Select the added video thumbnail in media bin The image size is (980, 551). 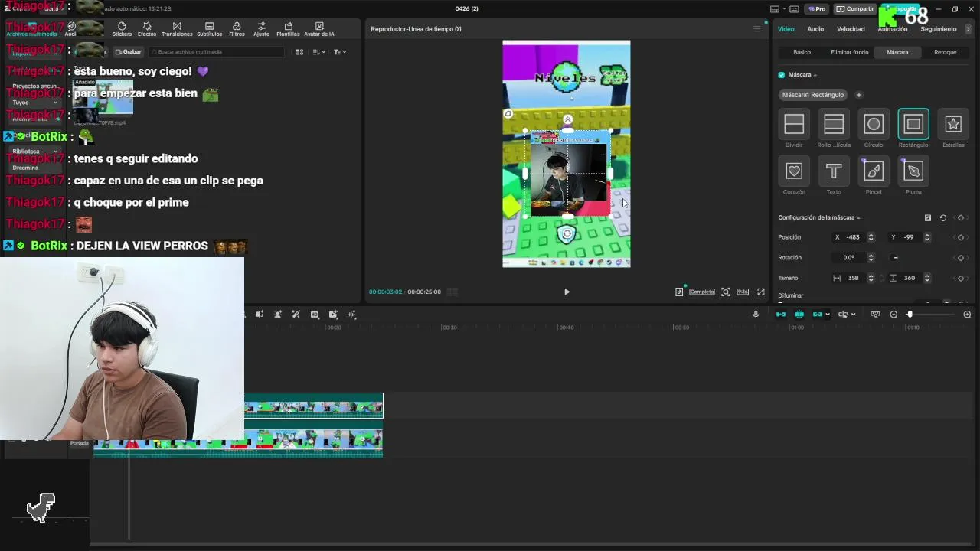pyautogui.click(x=103, y=99)
